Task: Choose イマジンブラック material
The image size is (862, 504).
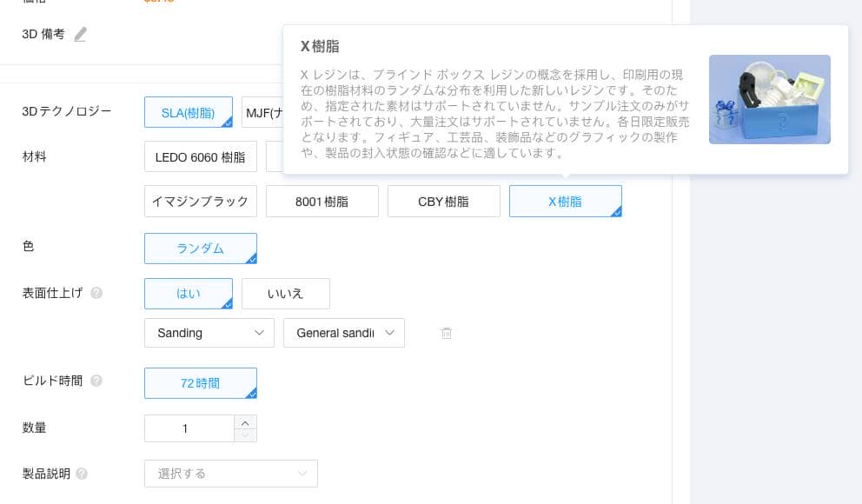Action: (201, 202)
